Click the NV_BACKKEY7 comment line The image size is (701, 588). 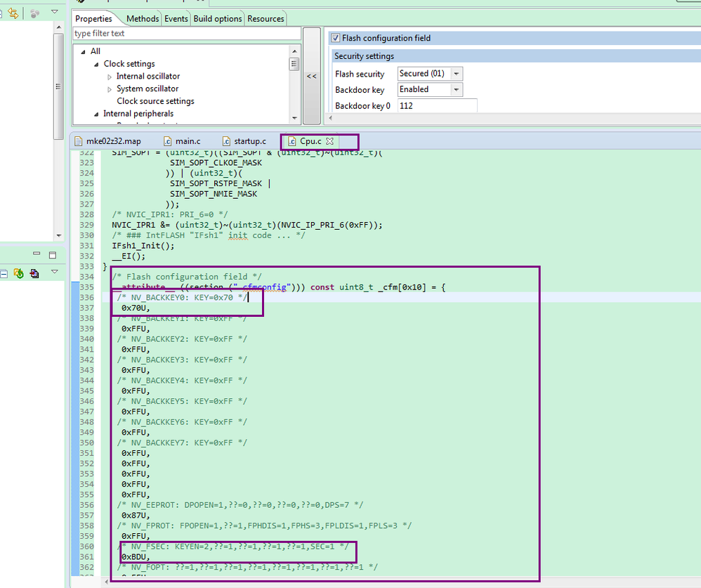(182, 443)
